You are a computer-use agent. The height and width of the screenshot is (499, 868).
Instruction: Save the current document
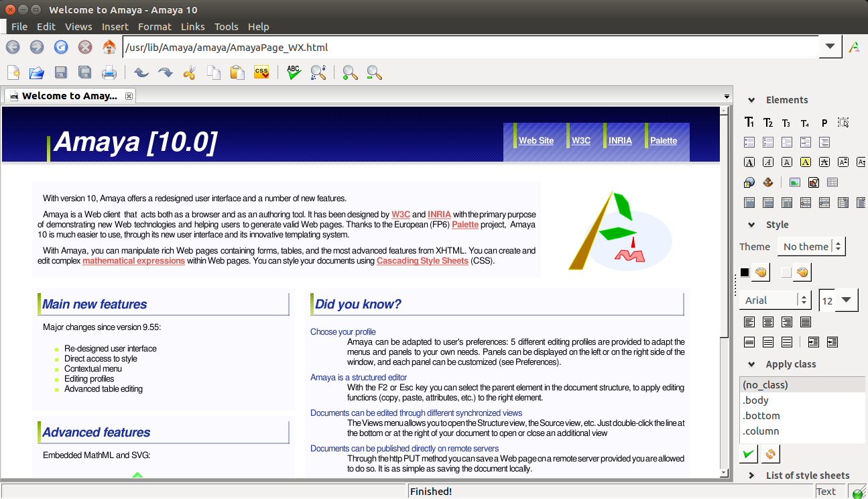pyautogui.click(x=60, y=72)
